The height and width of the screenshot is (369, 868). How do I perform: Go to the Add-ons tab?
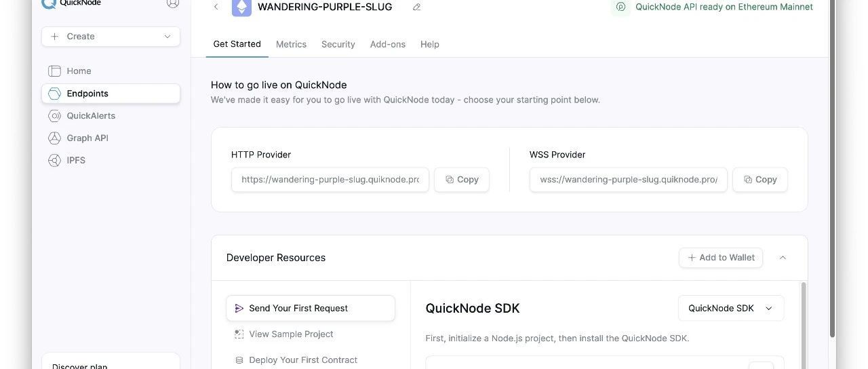coord(388,44)
